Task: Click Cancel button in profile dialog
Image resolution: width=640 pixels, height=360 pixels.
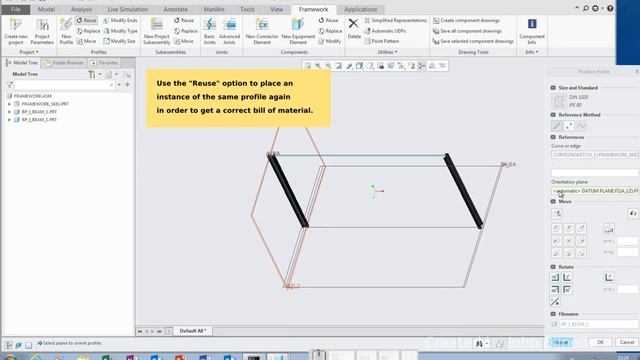Action: click(x=627, y=342)
